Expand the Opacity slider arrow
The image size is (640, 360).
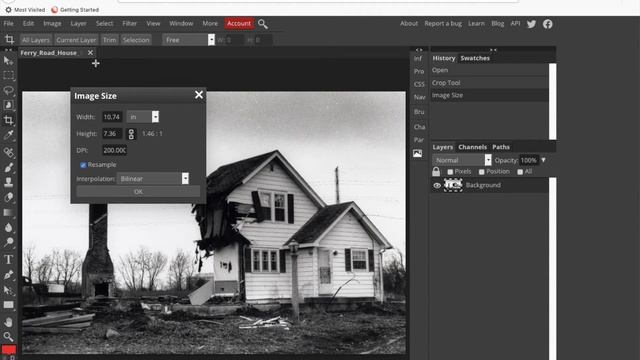[543, 160]
